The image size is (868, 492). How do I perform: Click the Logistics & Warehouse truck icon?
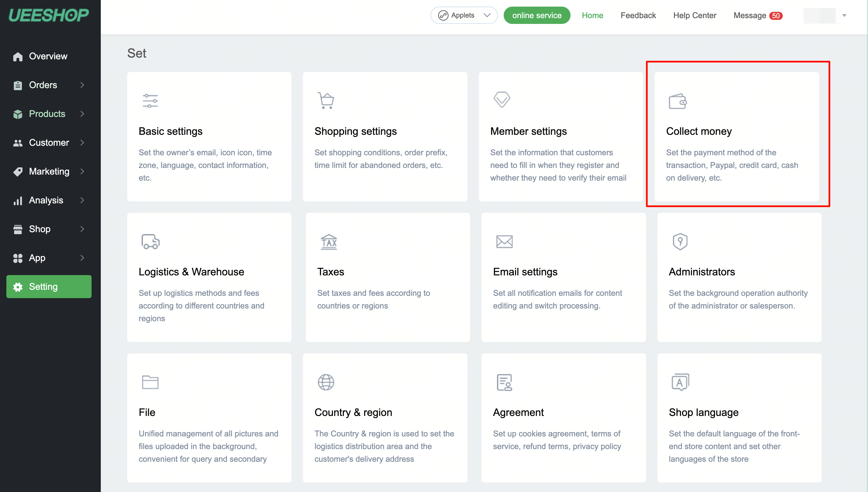(150, 241)
